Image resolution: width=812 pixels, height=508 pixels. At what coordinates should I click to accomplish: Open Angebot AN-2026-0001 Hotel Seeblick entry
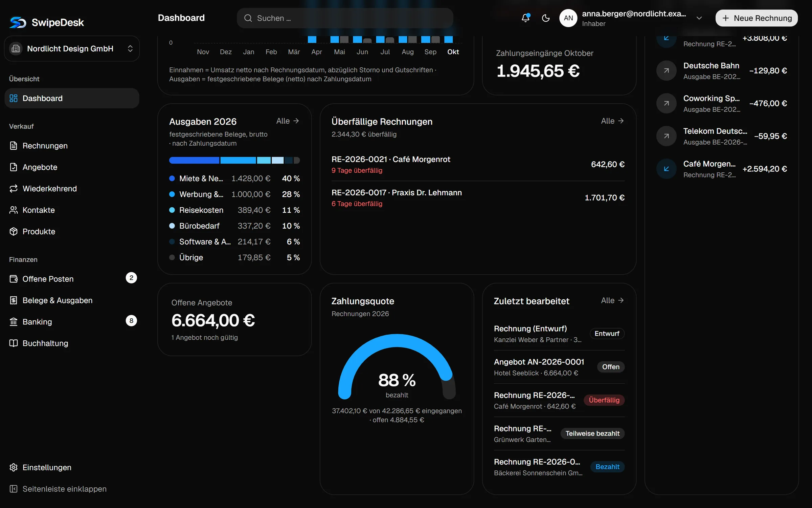(559, 367)
